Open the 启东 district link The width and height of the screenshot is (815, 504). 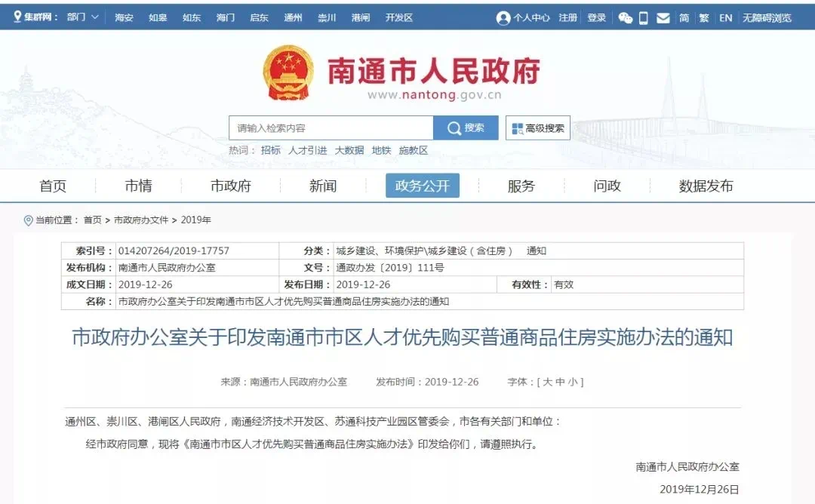point(259,17)
